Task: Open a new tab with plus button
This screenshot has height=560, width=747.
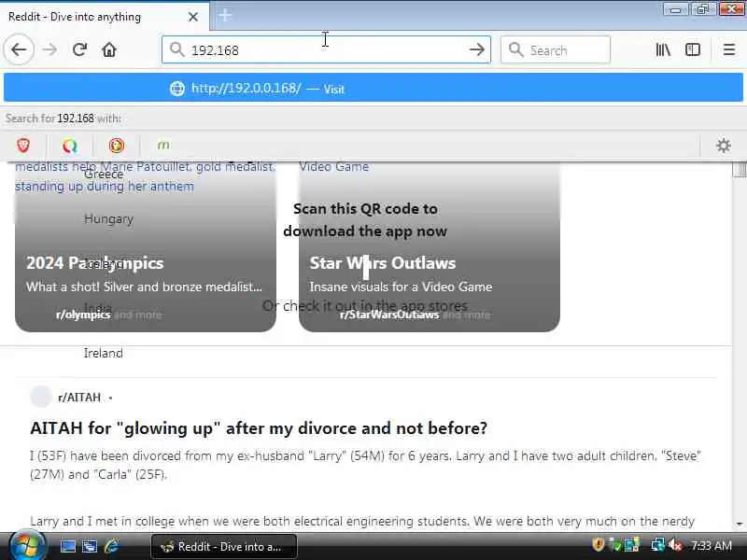Action: click(225, 16)
